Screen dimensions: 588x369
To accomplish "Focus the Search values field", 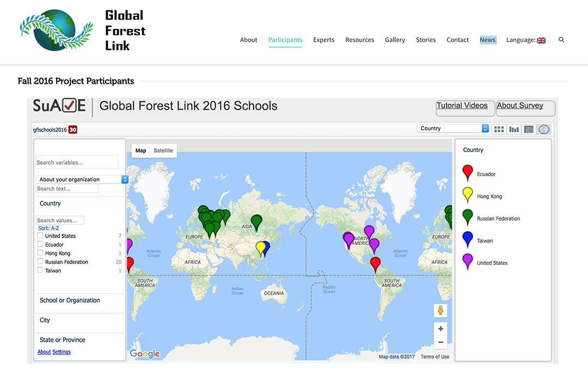I will tap(60, 220).
